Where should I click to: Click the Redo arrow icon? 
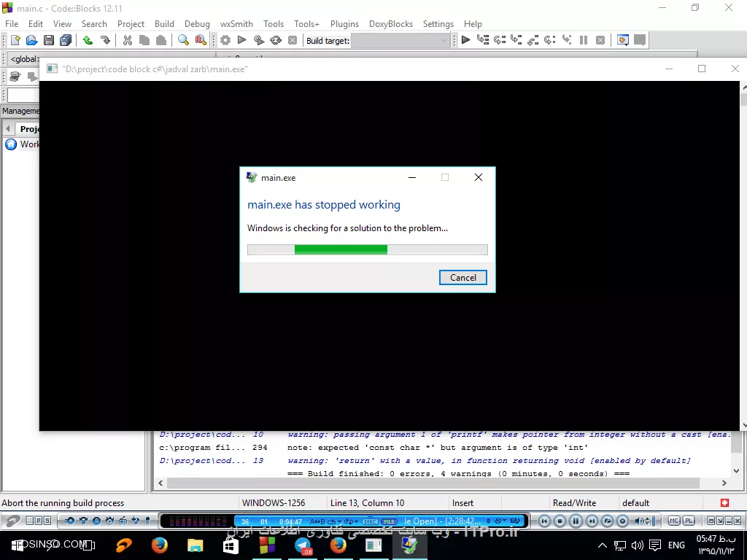point(105,41)
